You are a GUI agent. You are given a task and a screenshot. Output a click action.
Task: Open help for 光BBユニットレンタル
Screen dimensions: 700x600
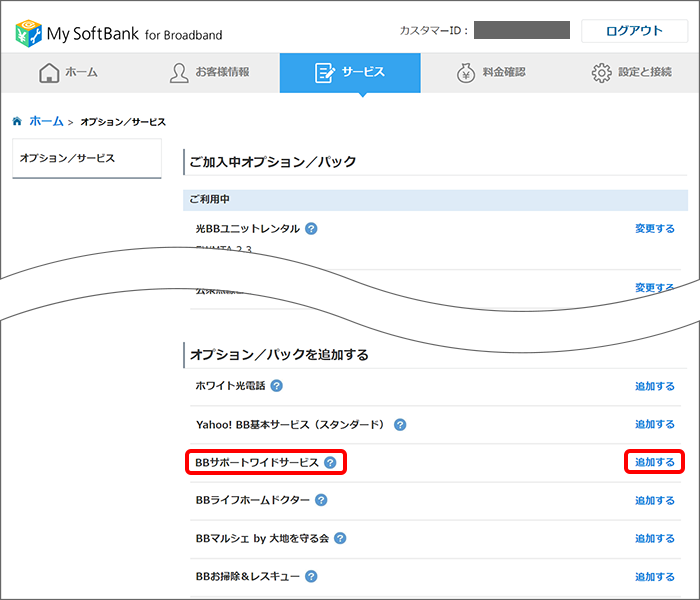[311, 229]
